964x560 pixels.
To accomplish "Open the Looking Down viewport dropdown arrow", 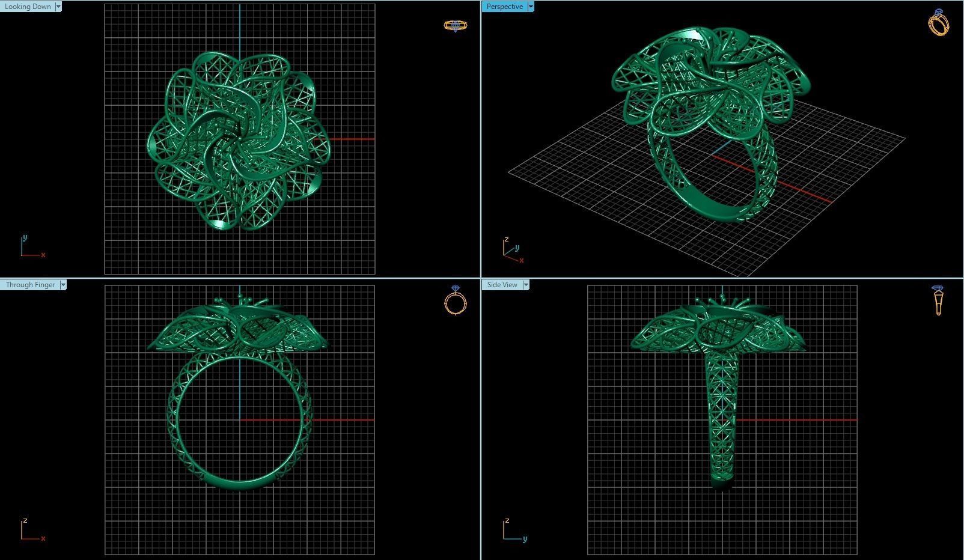I will click(58, 7).
